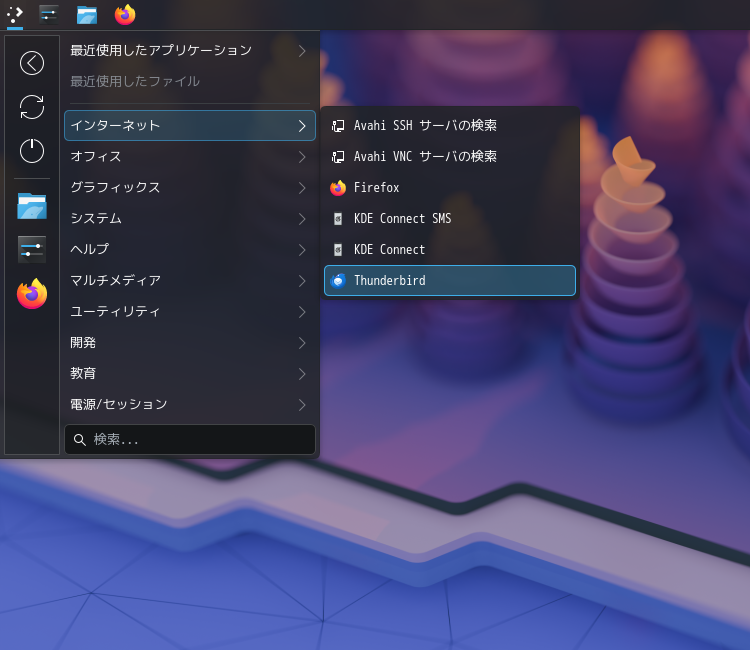Viewport: 750px width, 650px height.
Task: Select ユーティリティ menu category
Action: (190, 312)
